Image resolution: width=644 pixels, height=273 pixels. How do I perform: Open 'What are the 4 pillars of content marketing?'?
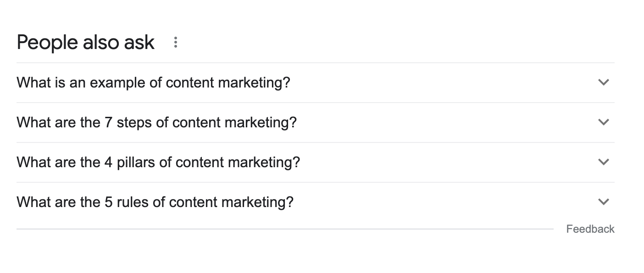315,163
